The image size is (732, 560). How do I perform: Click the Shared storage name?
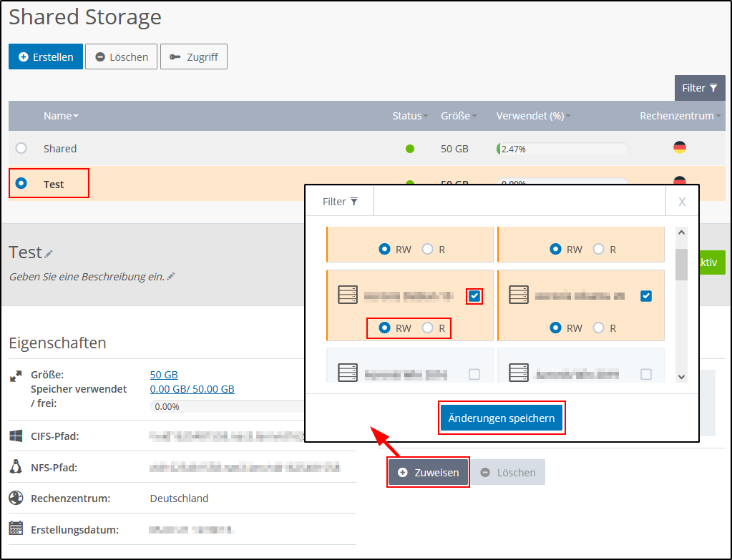[x=60, y=148]
